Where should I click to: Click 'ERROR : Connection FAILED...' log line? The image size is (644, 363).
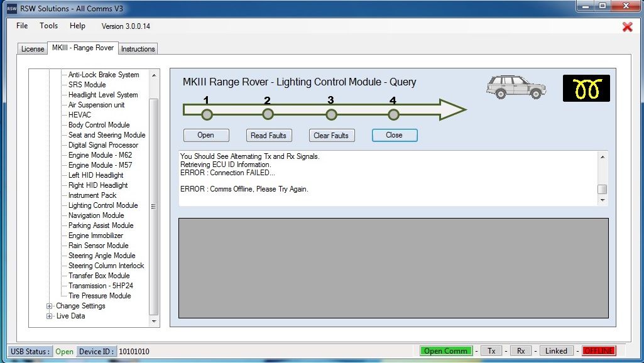[x=227, y=173]
